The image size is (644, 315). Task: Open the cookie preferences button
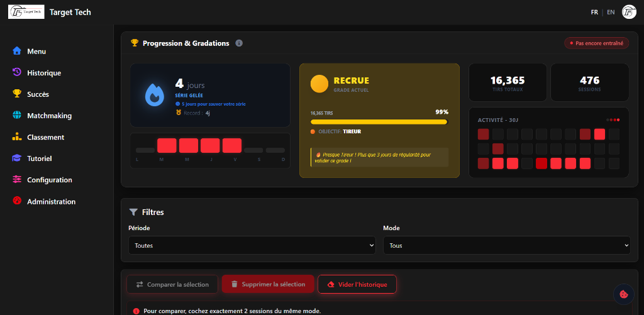(623, 294)
